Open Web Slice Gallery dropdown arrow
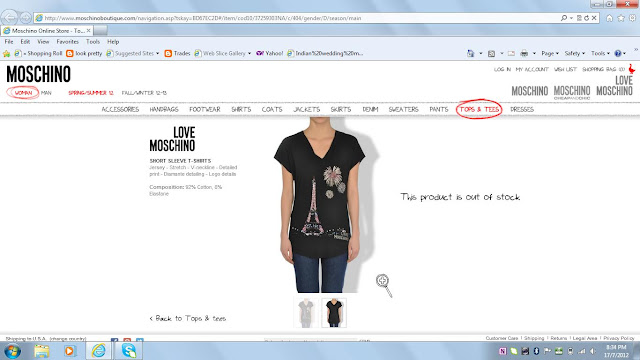The width and height of the screenshot is (640, 360). [249, 53]
